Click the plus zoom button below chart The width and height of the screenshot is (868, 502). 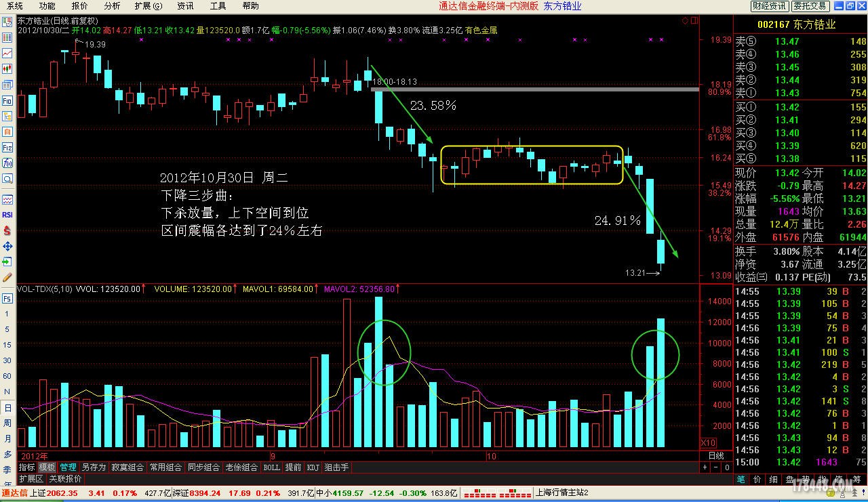(x=705, y=467)
